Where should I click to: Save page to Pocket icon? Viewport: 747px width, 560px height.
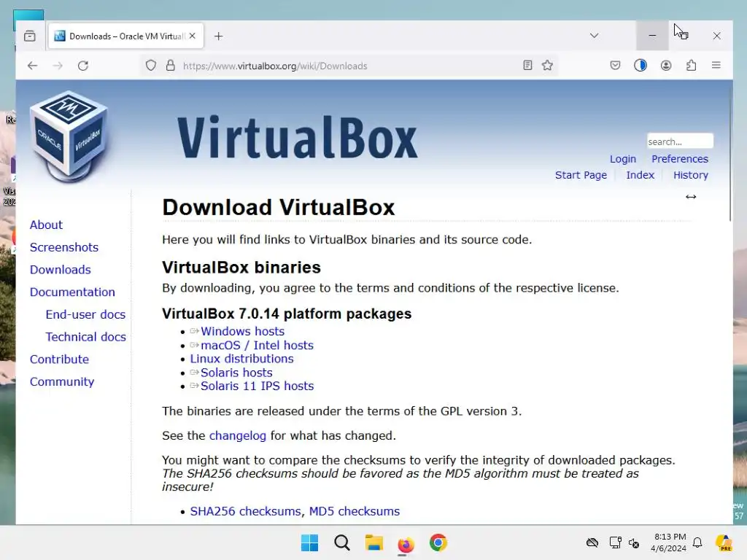615,65
